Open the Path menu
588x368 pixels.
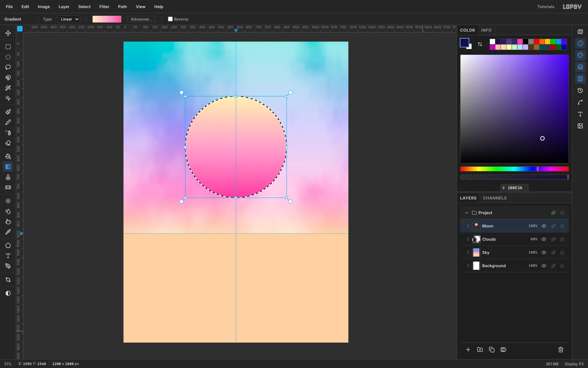coord(122,7)
